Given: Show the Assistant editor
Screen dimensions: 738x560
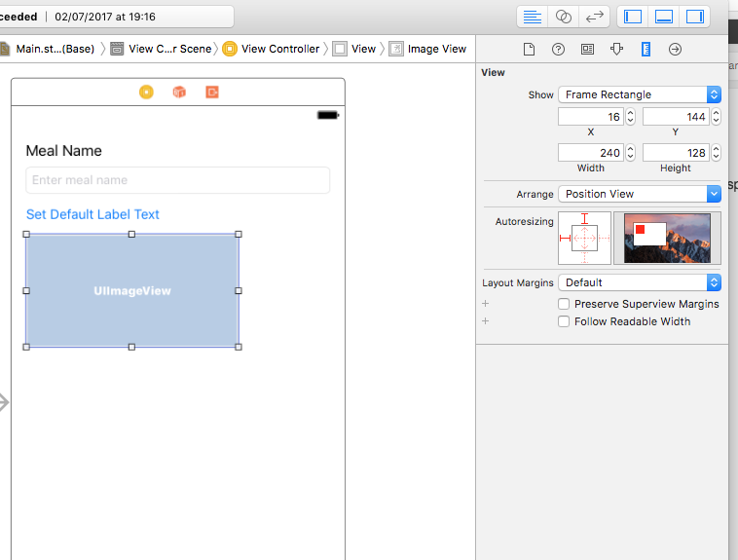Looking at the screenshot, I should coord(564,17).
